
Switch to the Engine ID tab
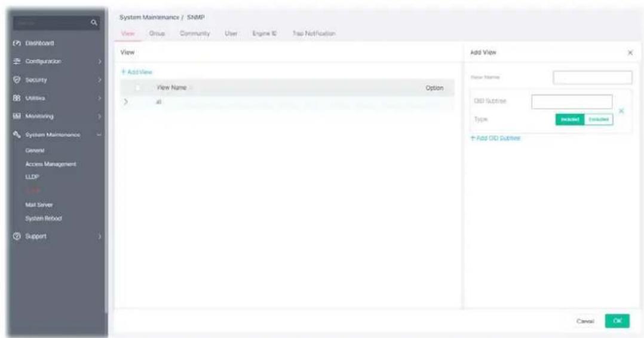(264, 34)
